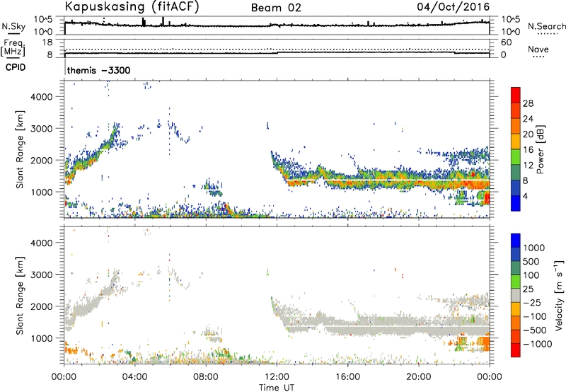Click the red bottom of velocity colorbar
The height and width of the screenshot is (392, 566).
tap(516, 350)
